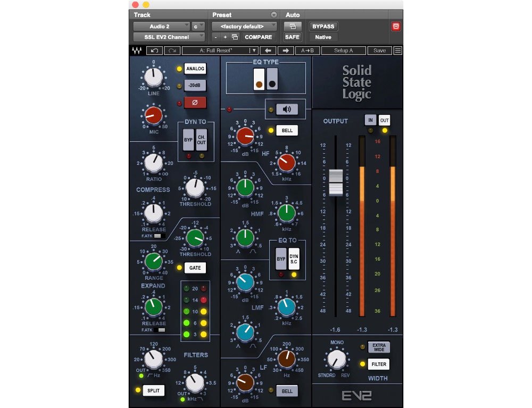532x408 pixels.
Task: Open the Waves toolbar hamburger menu
Action: click(397, 51)
